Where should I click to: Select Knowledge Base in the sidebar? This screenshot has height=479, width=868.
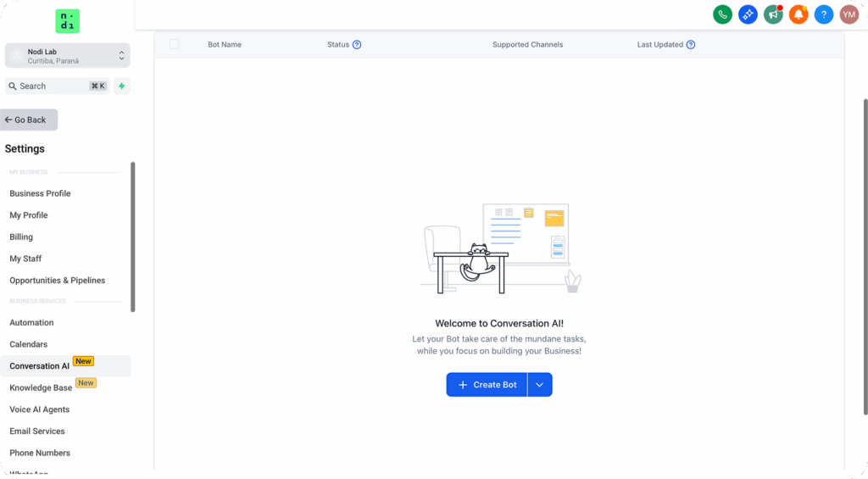point(41,388)
